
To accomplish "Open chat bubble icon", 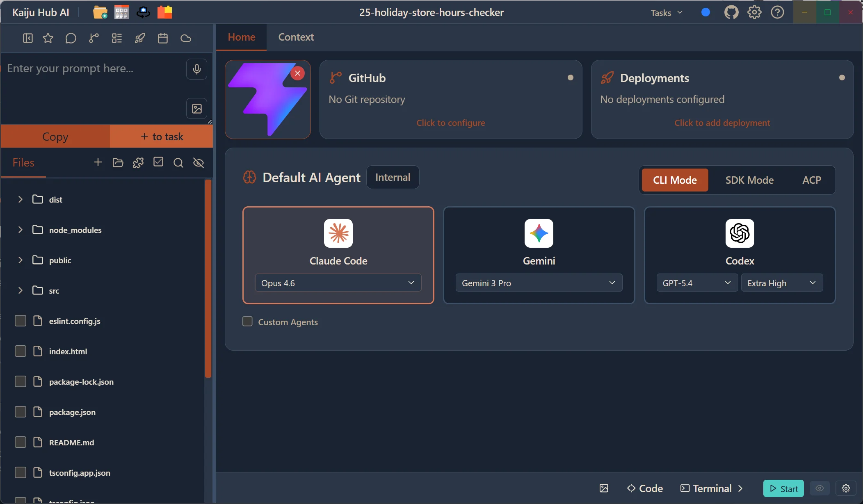I will tap(71, 38).
